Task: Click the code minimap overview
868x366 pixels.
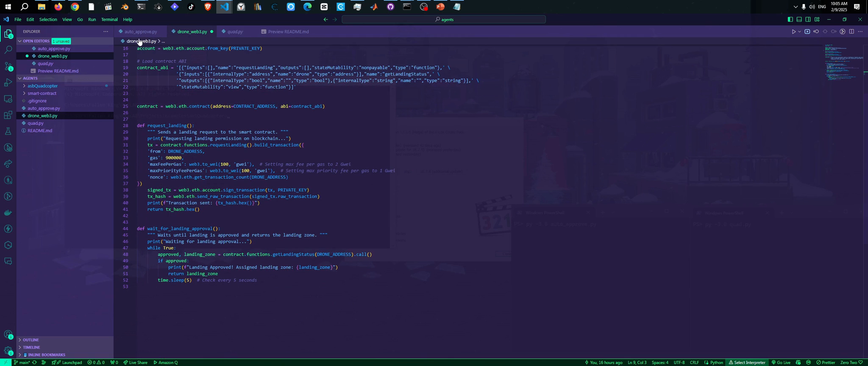Action: click(x=843, y=64)
